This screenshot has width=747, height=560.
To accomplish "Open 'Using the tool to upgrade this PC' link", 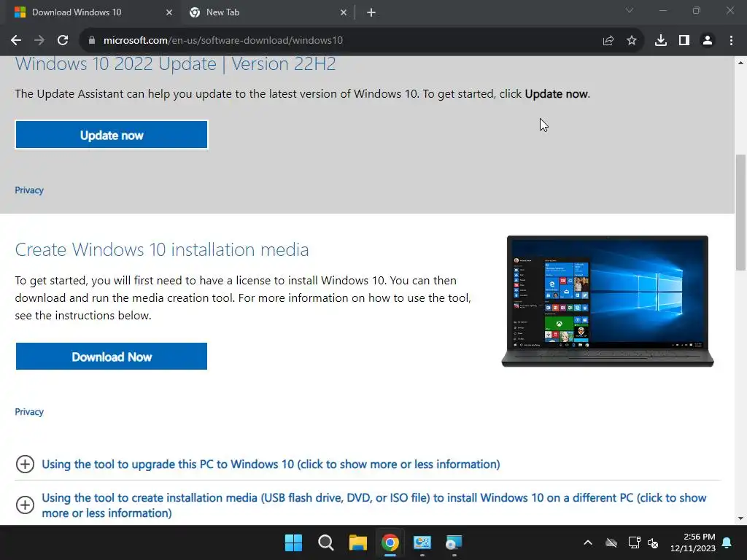I will click(271, 464).
